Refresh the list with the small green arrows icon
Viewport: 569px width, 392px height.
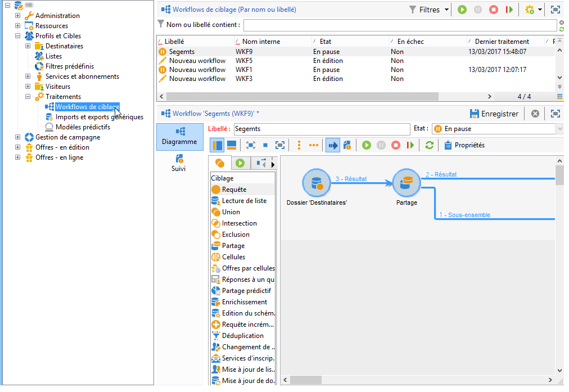tap(561, 29)
